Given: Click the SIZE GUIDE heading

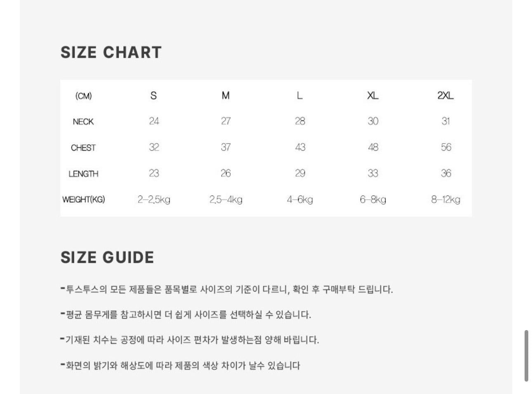Looking at the screenshot, I should pyautogui.click(x=107, y=257).
